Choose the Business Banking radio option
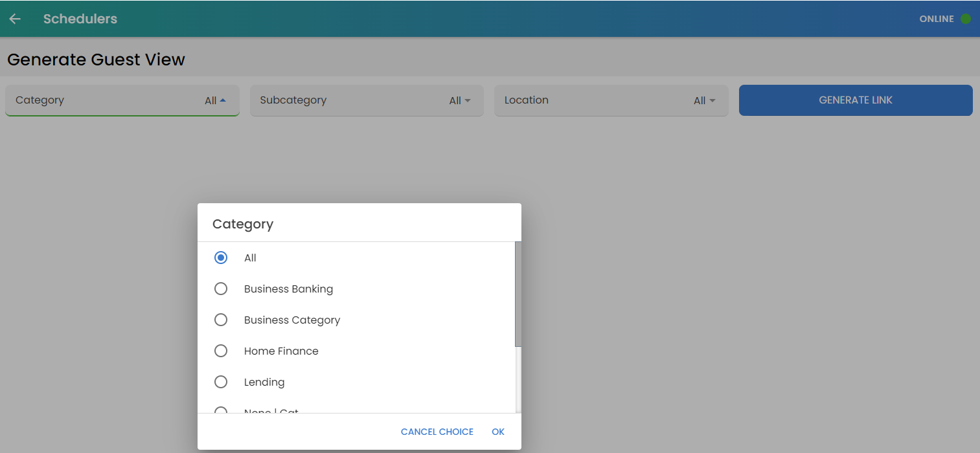 [221, 289]
